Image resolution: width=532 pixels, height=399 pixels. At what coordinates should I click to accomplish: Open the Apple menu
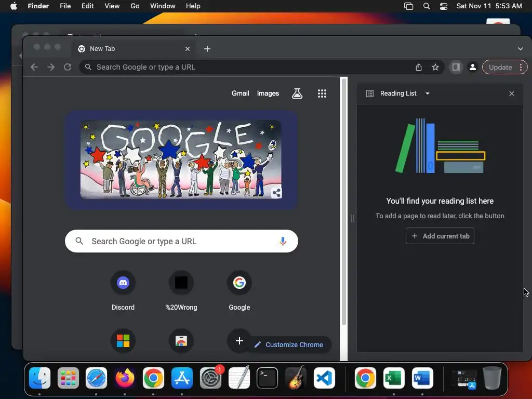(x=14, y=6)
